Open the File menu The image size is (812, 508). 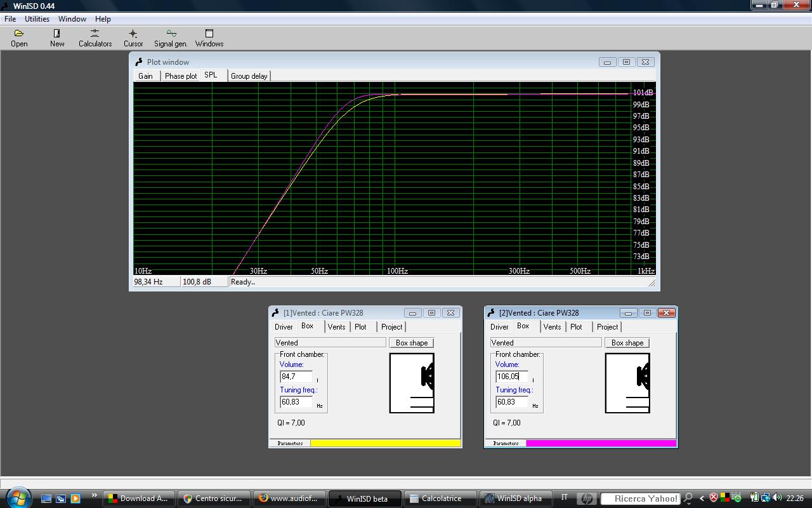[10, 19]
